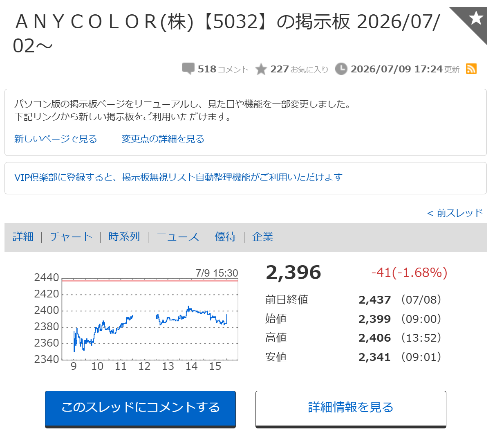Click the current price 2,396

coord(293,273)
